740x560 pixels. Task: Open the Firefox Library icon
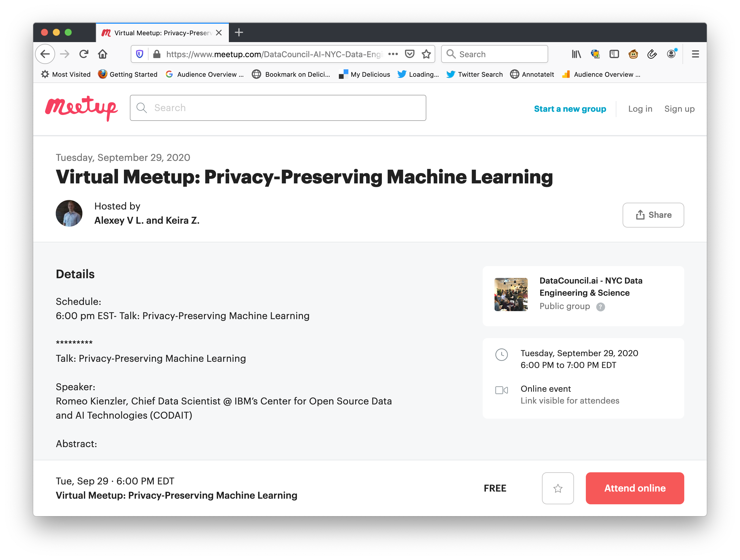click(576, 54)
